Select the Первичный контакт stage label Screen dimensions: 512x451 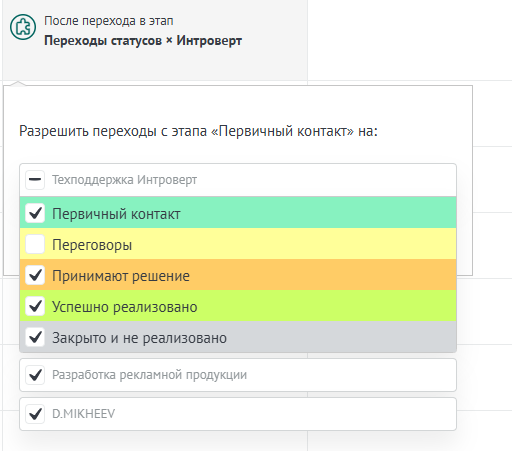click(x=116, y=214)
